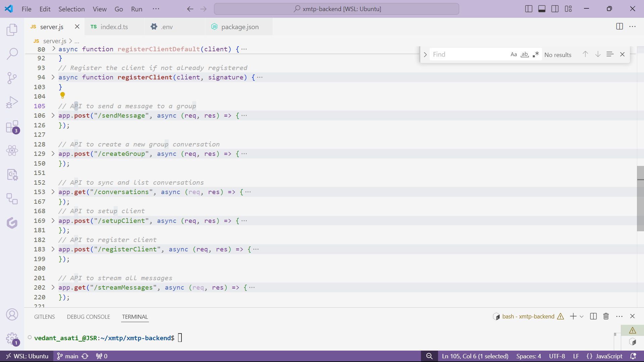This screenshot has height=362, width=644.
Task: Expand folded /sendMessage route at line 106
Action: 53,115
